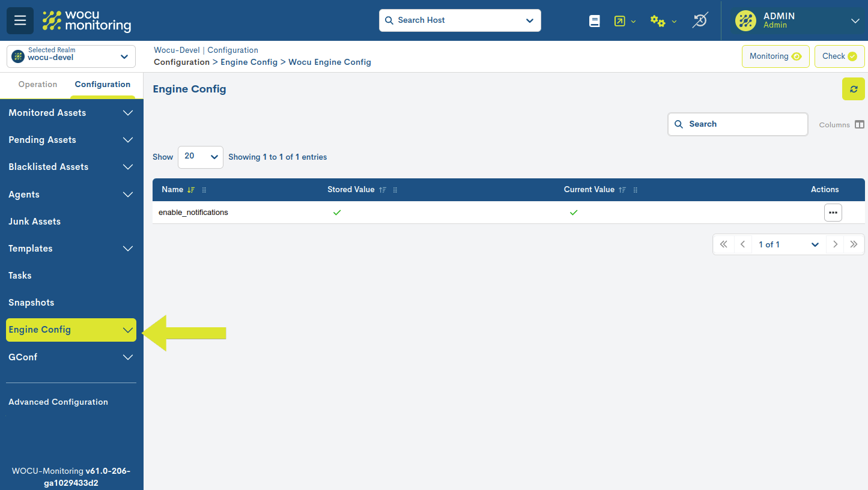Go to the next page

835,244
